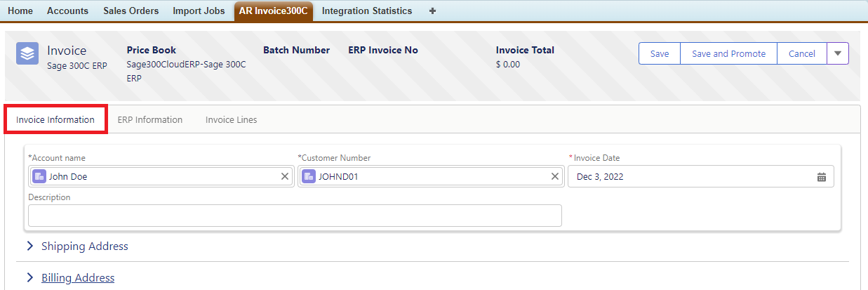
Task: Click the Invoice Total $ 0.00 value
Action: (508, 65)
